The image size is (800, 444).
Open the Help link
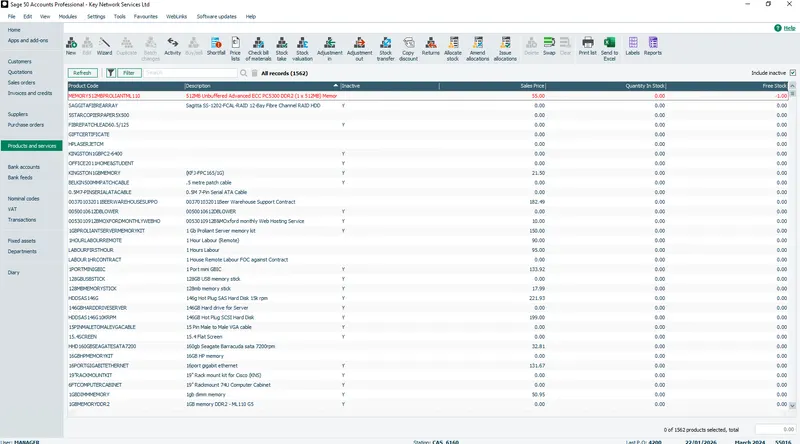[789, 28]
